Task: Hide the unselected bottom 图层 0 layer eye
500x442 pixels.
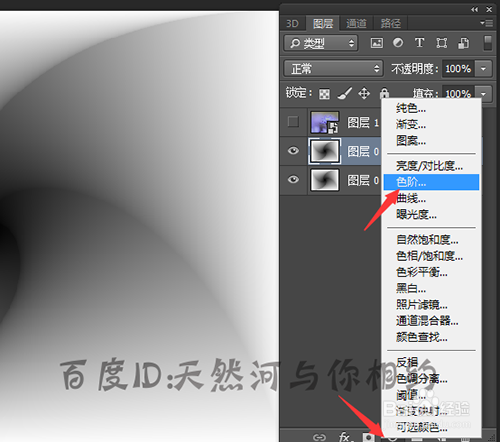Action: pyautogui.click(x=293, y=180)
